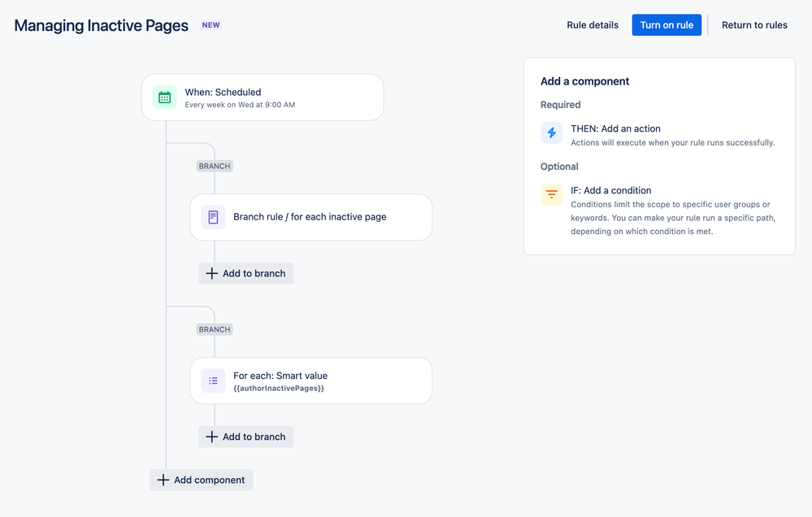The height and width of the screenshot is (517, 812).
Task: Click the Add component button
Action: [202, 480]
